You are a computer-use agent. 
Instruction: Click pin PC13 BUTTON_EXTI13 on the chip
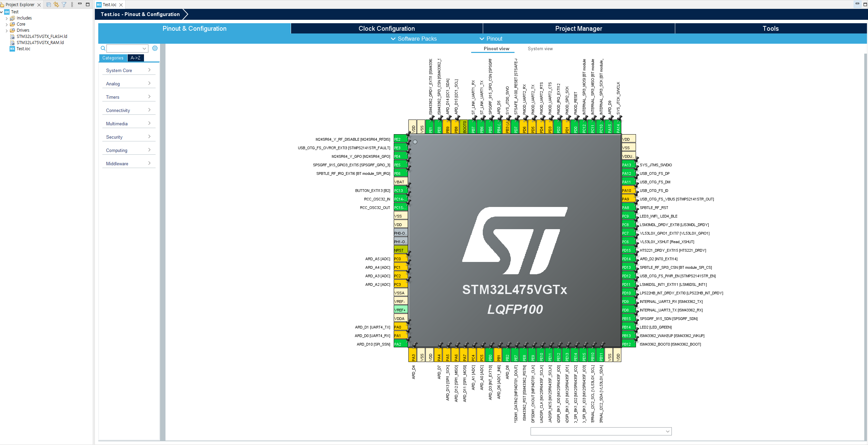click(x=401, y=191)
